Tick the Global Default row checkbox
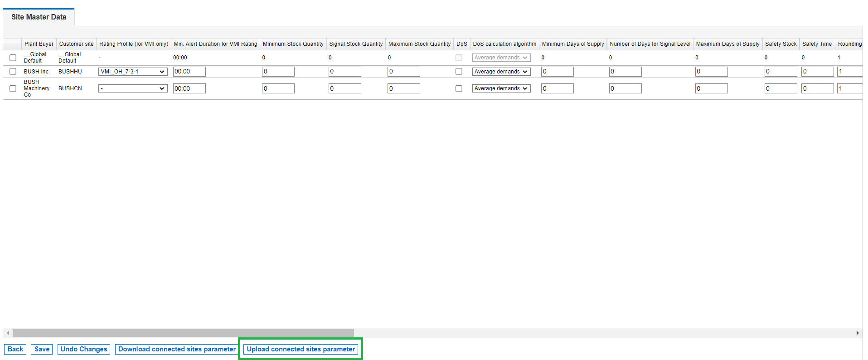This screenshot has height=360, width=868. tap(13, 58)
